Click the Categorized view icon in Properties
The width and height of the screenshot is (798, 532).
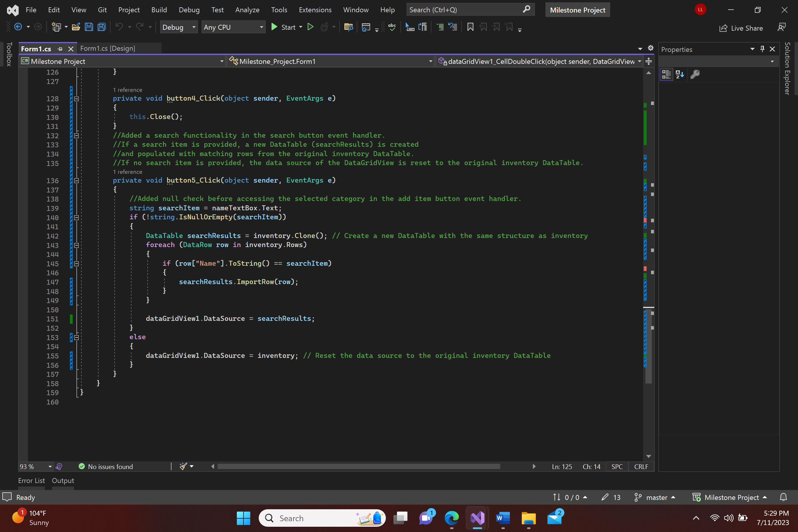coord(666,74)
